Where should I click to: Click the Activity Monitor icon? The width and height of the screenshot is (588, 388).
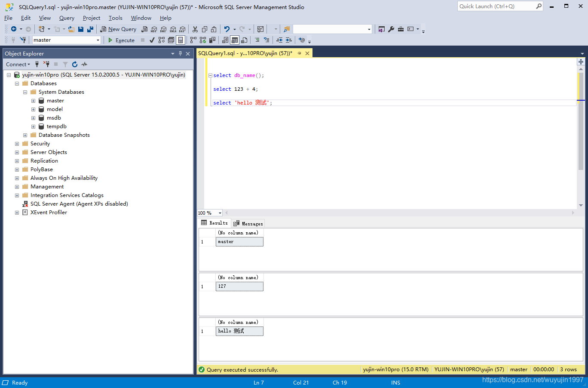pyautogui.click(x=260, y=29)
